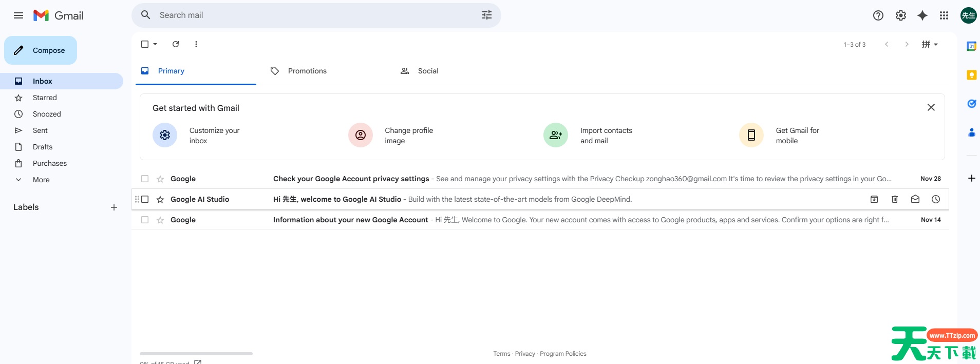Click the Compose button

coord(41,50)
